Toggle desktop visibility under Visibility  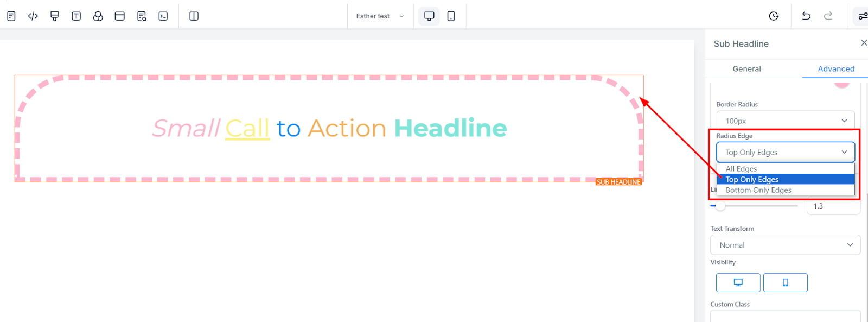pyautogui.click(x=738, y=282)
